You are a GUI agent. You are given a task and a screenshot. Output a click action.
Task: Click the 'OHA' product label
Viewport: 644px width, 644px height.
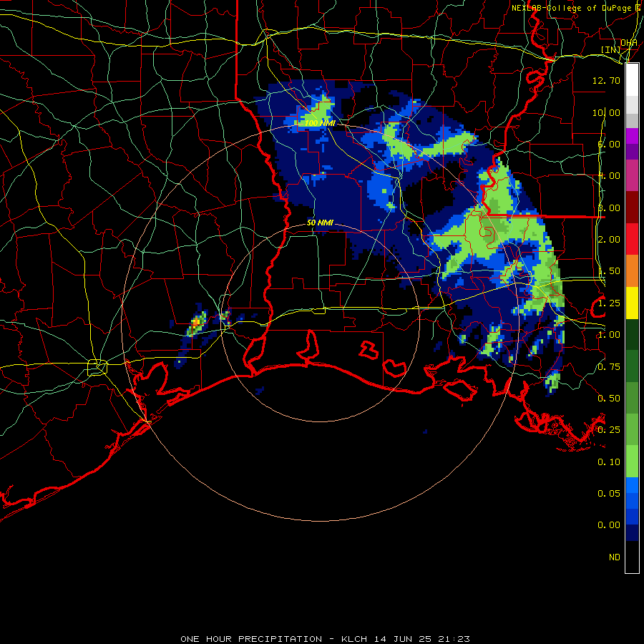[x=629, y=43]
